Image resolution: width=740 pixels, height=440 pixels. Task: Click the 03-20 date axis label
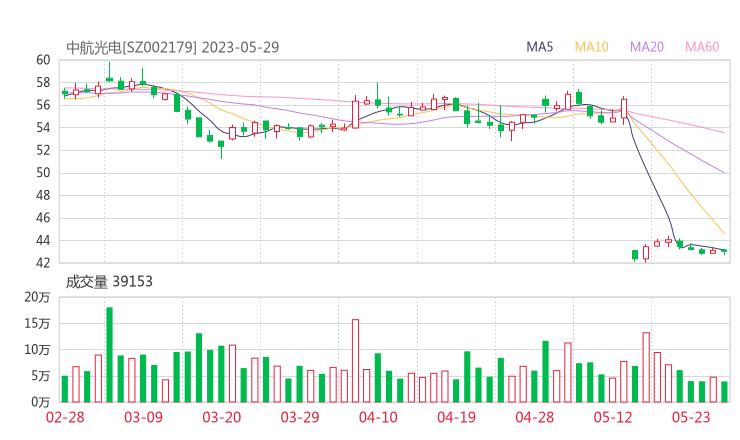221,417
